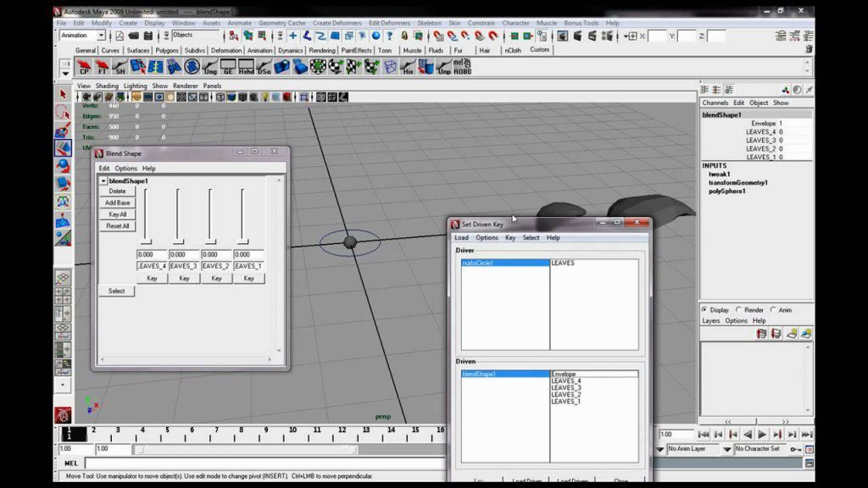Click the Reset All button
868x488 pixels.
pyautogui.click(x=117, y=226)
